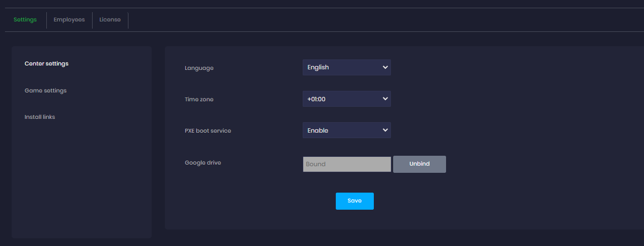Click the PXE boot service chevron arrow
Screen dimensions: 644x246
point(385,130)
